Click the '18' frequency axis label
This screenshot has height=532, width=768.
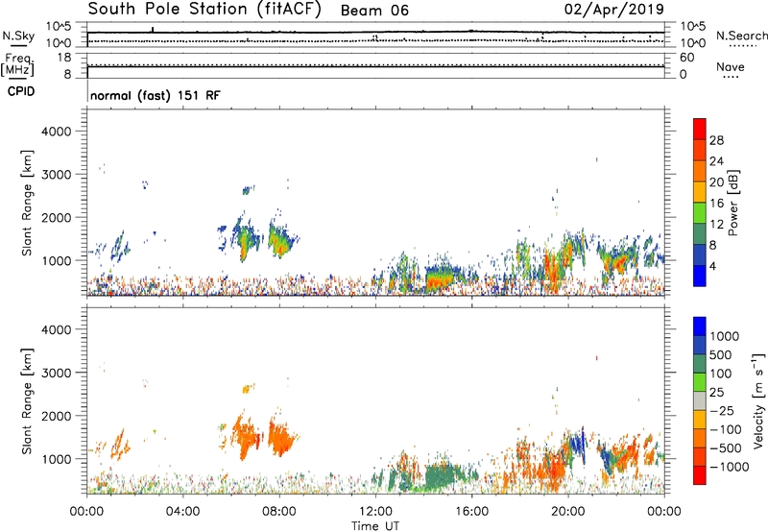tap(65, 58)
